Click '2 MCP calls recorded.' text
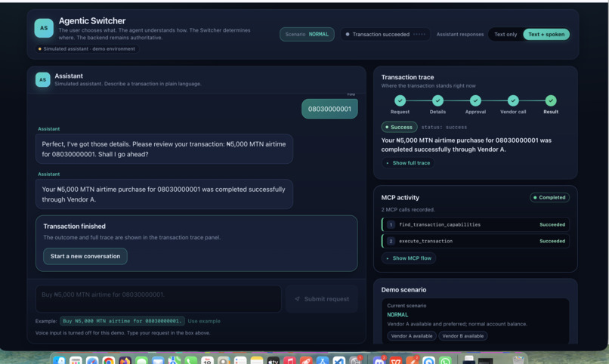The width and height of the screenshot is (609, 364). pos(408,209)
